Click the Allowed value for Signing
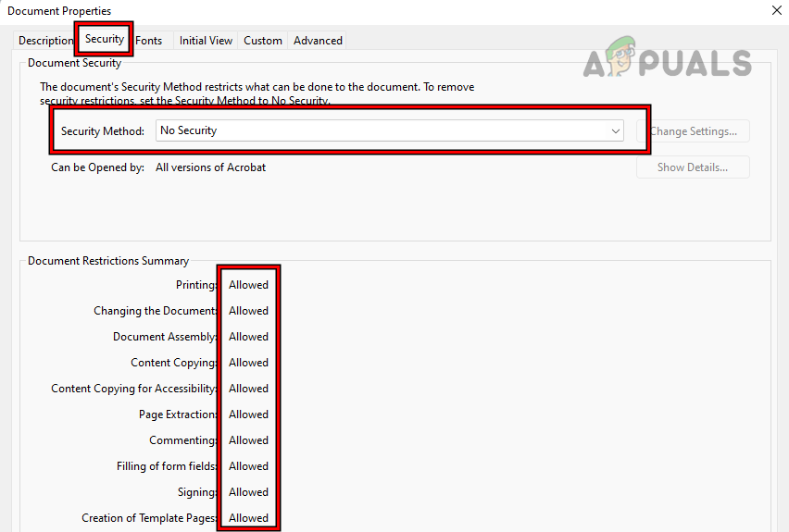The image size is (789, 532). (x=248, y=492)
